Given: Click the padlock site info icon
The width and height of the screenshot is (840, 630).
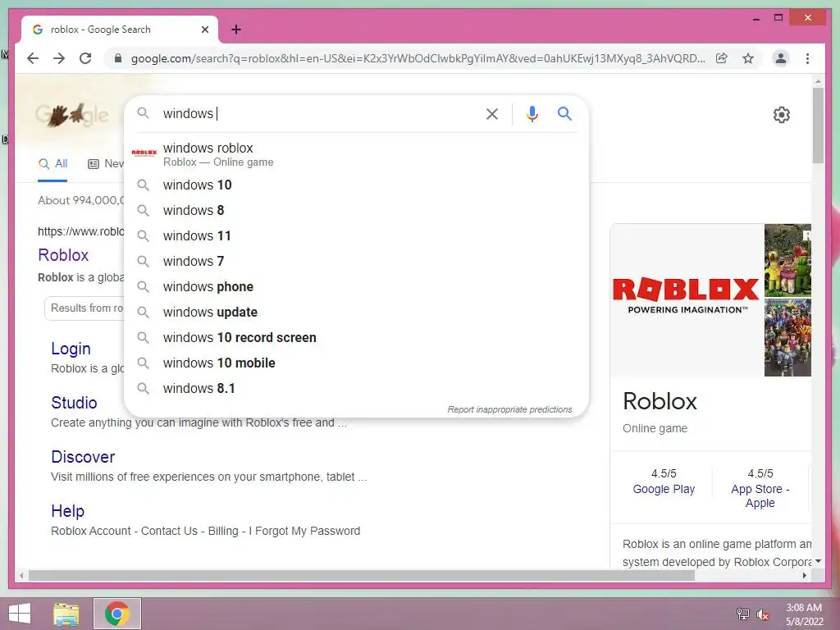Looking at the screenshot, I should (x=118, y=58).
